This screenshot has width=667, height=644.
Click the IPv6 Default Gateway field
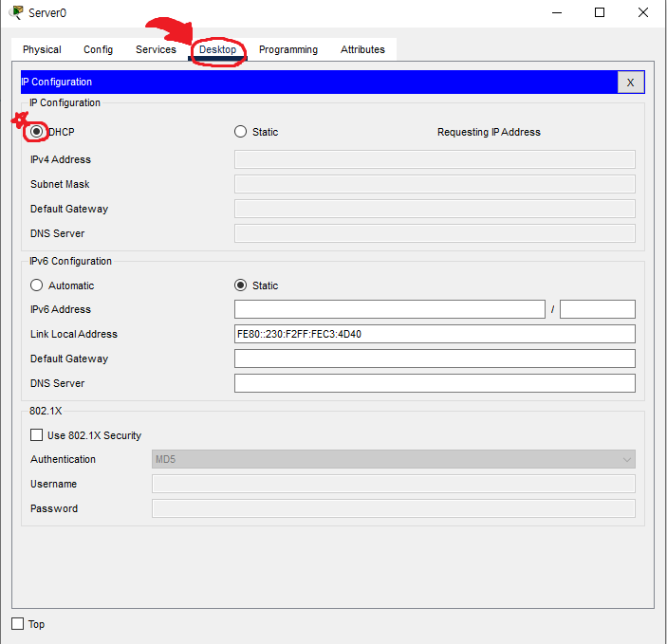tap(435, 359)
